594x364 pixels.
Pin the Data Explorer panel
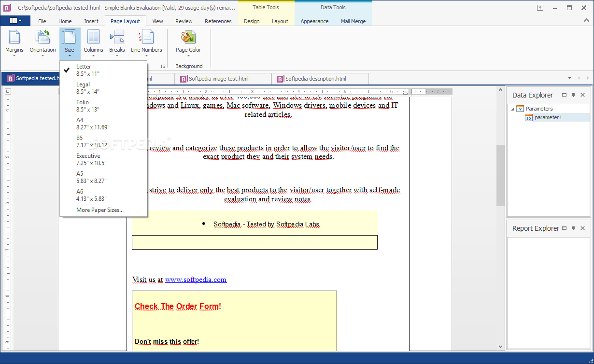click(x=573, y=95)
